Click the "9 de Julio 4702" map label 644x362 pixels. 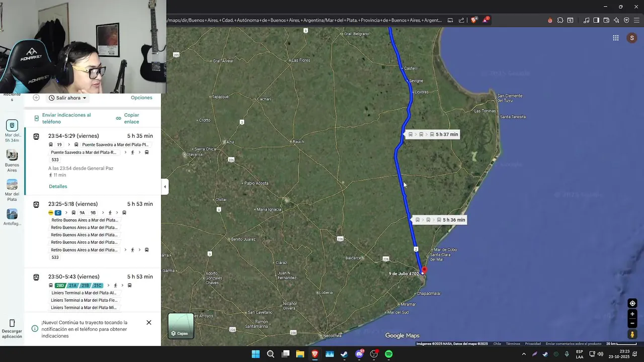404,274
